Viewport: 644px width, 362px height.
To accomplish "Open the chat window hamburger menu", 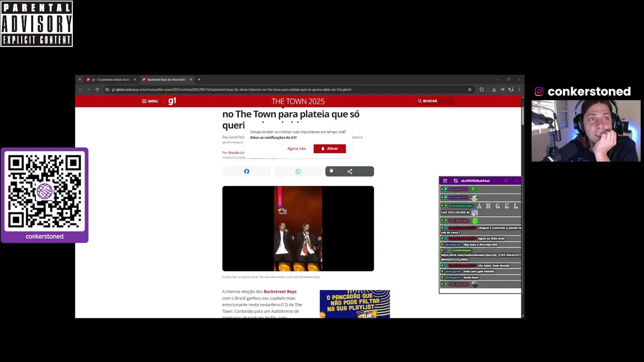I will click(445, 181).
